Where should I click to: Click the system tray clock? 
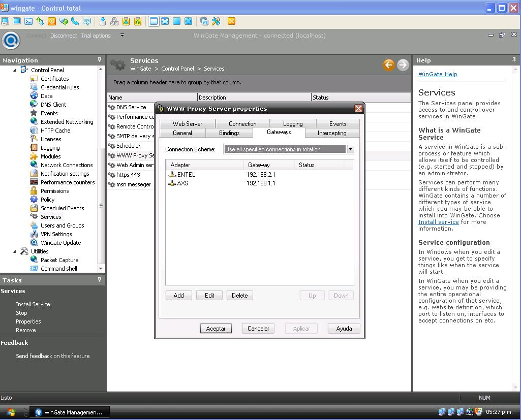(499, 412)
